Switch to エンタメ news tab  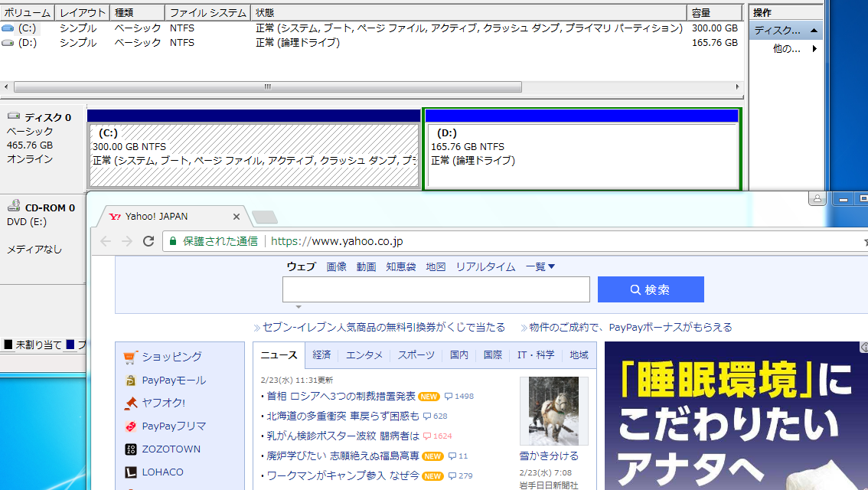tap(364, 355)
